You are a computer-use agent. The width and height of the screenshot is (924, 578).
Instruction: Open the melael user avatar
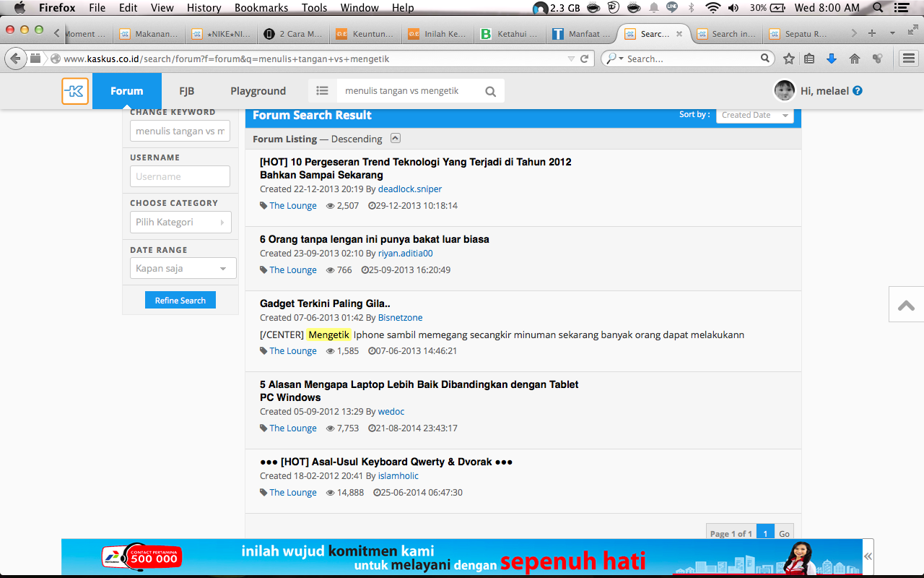(x=785, y=91)
